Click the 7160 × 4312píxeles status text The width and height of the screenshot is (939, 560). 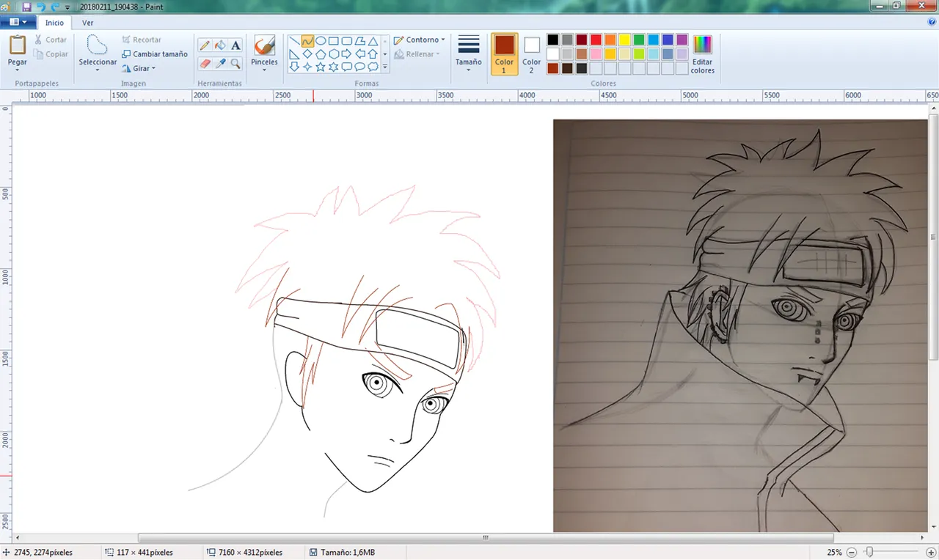click(250, 552)
